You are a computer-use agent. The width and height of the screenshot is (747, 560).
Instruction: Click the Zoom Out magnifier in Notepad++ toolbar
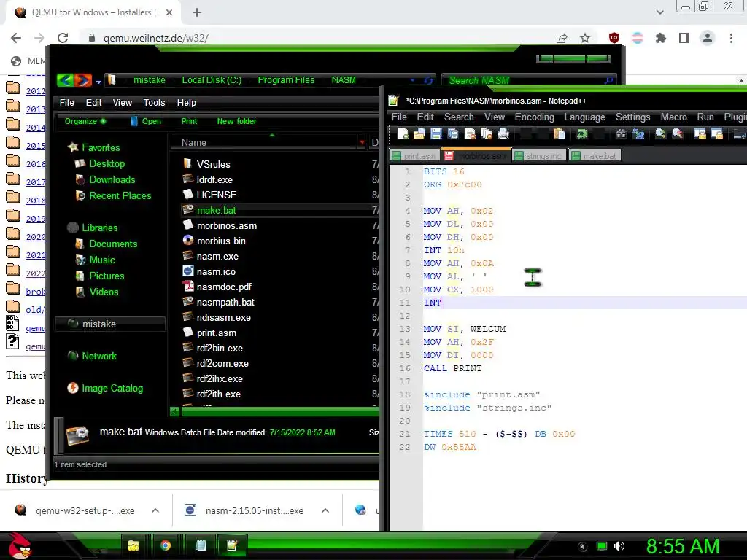[678, 134]
